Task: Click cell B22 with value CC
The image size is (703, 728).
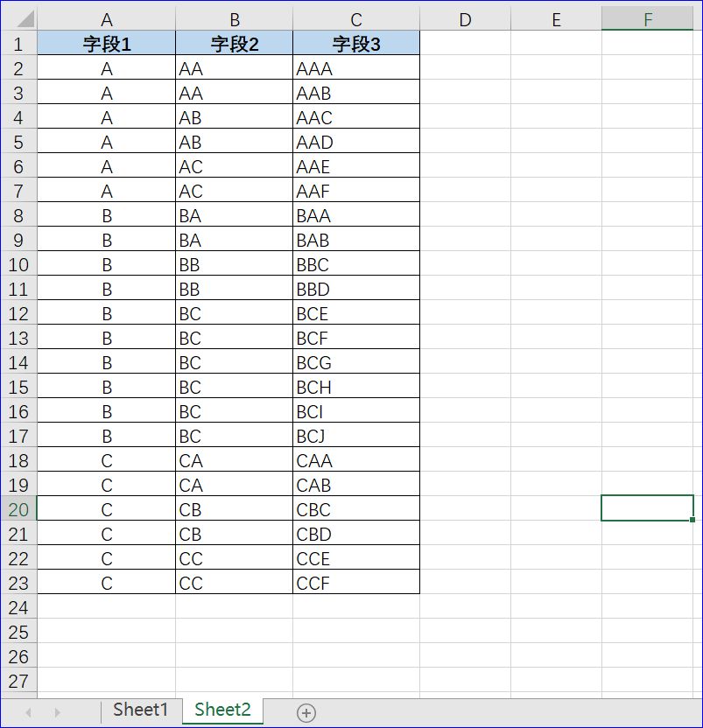Action: 234,558
